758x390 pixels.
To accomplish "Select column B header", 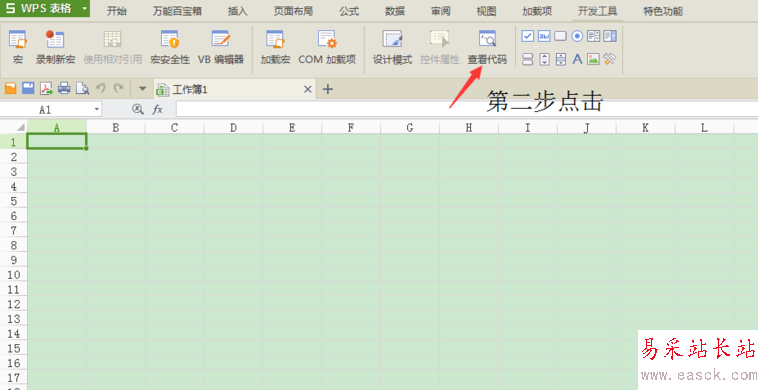I will 116,128.
